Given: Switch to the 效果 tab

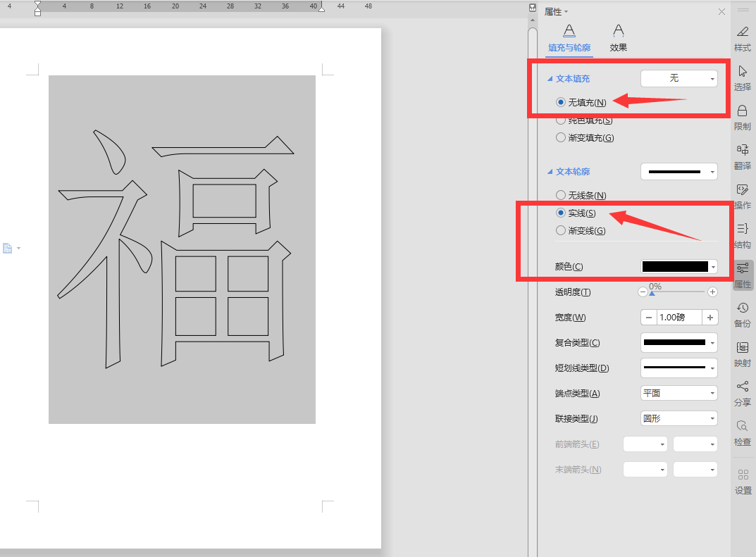Looking at the screenshot, I should 618,39.
